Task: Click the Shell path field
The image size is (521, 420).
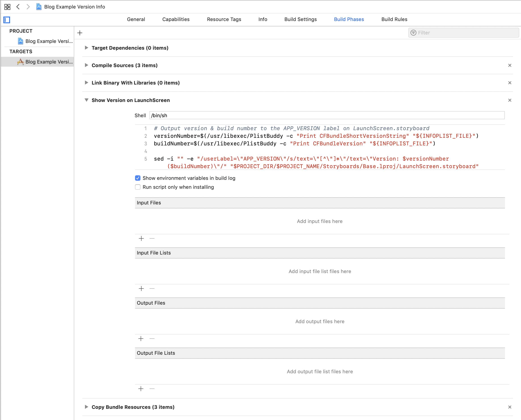Action: [327, 115]
